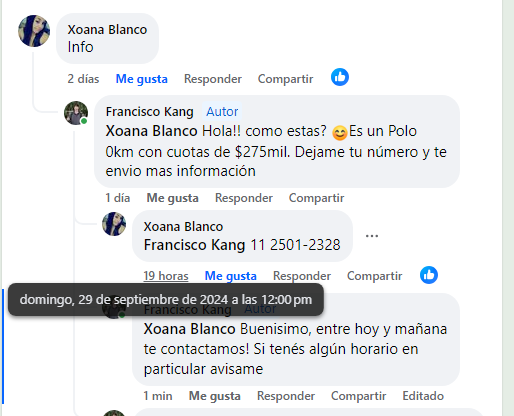The width and height of the screenshot is (514, 416).
Task: Click the 2 días timestamp on the Info comment
Action: point(83,79)
